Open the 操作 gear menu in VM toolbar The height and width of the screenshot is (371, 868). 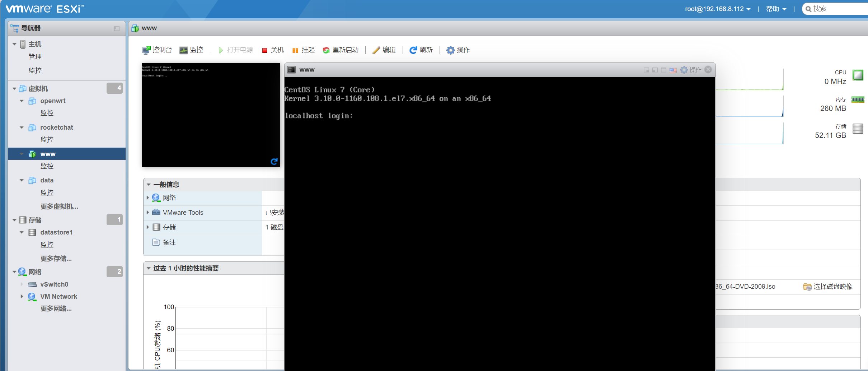pyautogui.click(x=458, y=50)
